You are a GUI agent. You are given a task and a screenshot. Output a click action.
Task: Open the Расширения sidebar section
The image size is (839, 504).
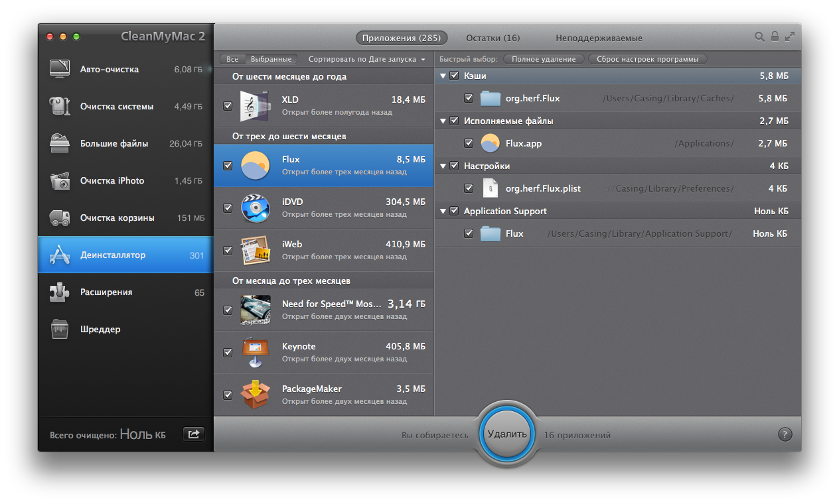(x=125, y=292)
